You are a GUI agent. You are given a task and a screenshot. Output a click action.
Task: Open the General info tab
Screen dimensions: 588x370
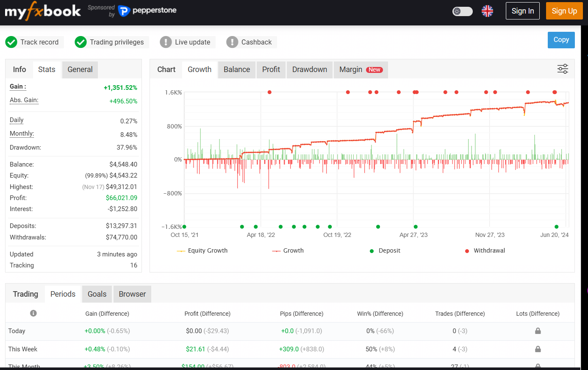click(80, 70)
